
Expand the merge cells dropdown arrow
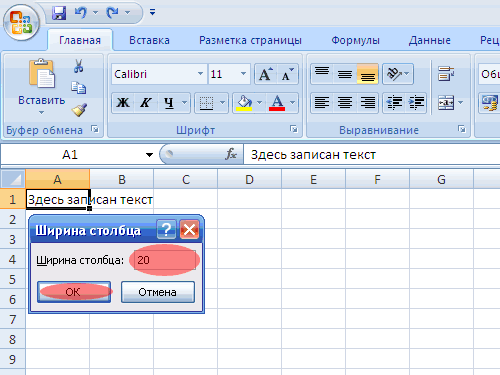(461, 103)
